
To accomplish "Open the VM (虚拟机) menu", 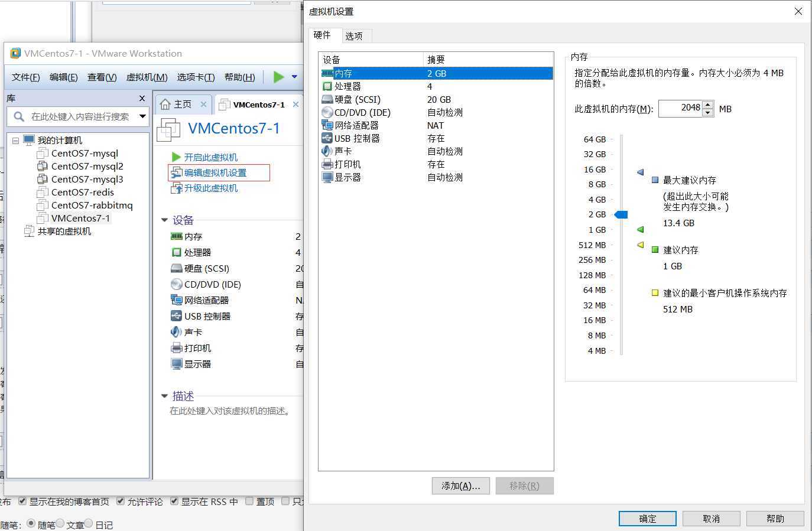I will 147,77.
